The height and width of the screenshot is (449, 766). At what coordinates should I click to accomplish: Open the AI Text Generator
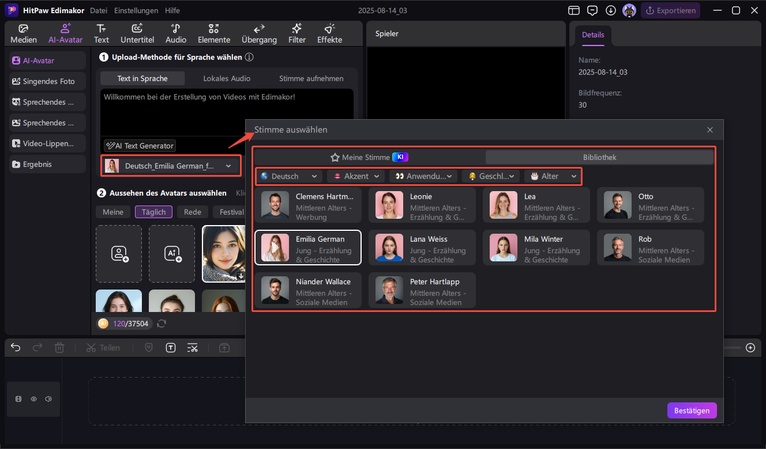point(140,146)
